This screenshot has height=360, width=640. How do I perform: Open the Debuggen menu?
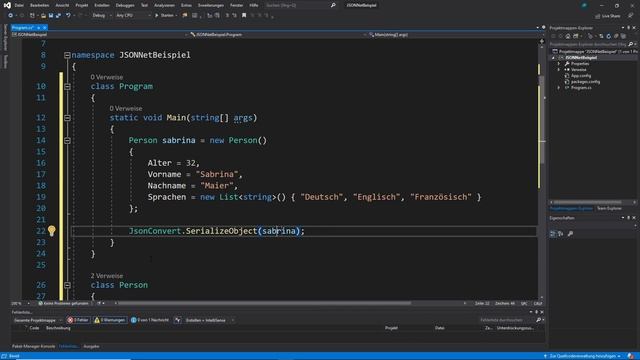pos(125,5)
